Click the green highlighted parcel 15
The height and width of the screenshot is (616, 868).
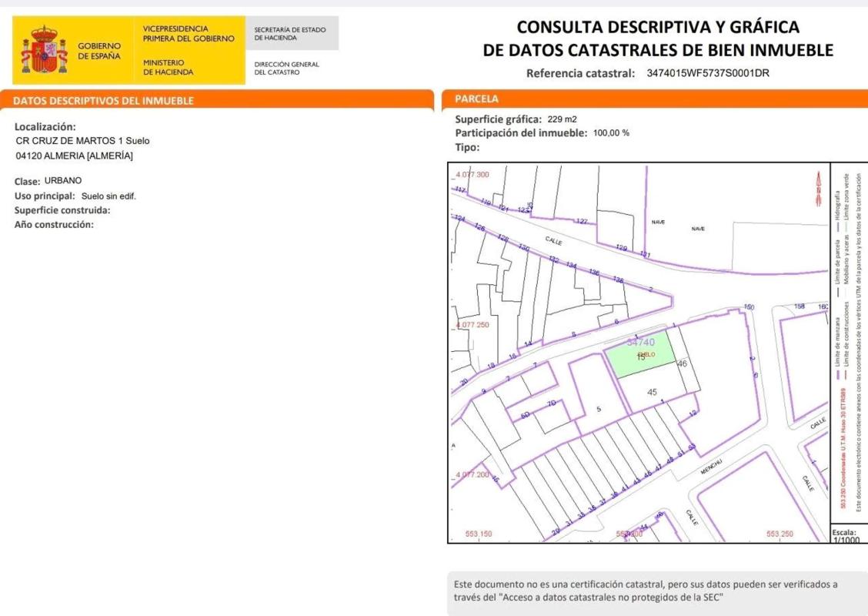[639, 360]
